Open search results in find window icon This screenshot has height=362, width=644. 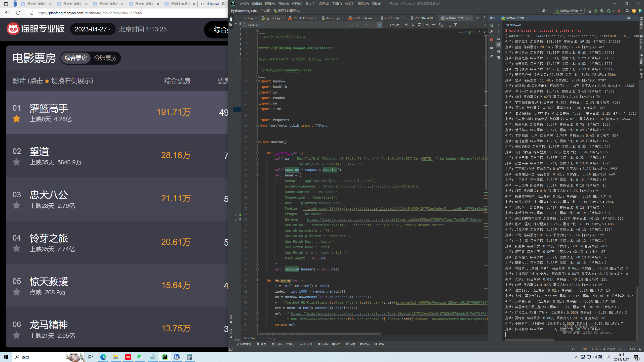419,25
